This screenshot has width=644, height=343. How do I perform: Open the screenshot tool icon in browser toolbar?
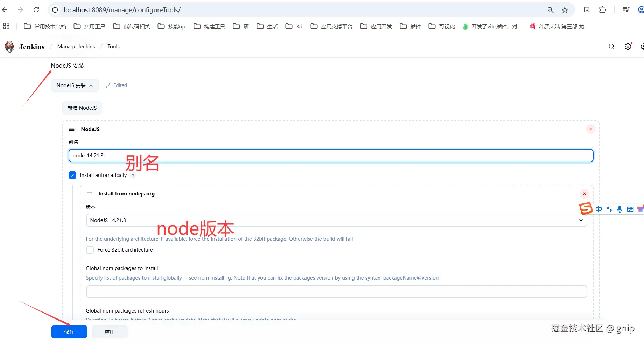(587, 10)
